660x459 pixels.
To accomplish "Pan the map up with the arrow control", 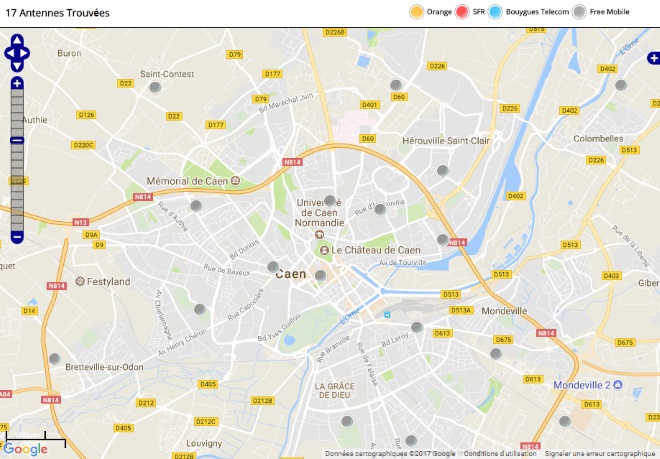I will click(17, 40).
